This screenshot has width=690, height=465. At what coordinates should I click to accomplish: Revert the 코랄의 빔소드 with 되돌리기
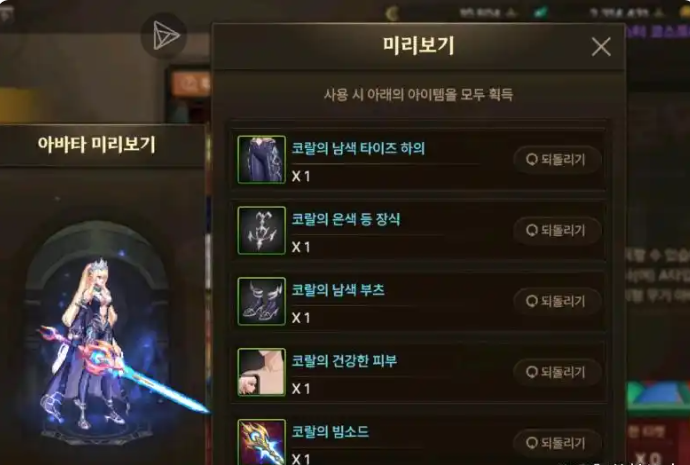click(x=557, y=443)
